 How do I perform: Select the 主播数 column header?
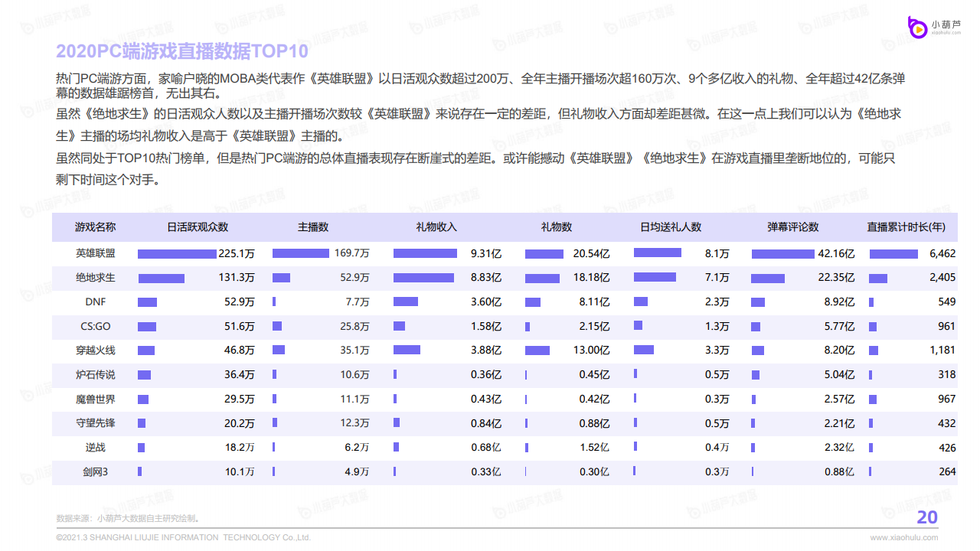click(x=313, y=227)
